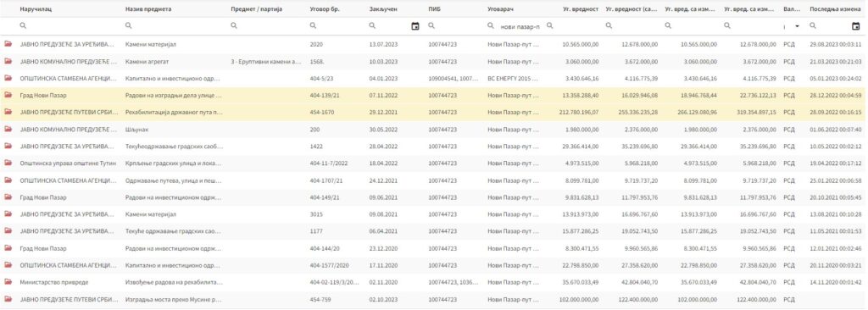This screenshot has width=868, height=310.
Task: Open folder icon for Град Нови Пазар 404-139/21 row
Action: 8,95
